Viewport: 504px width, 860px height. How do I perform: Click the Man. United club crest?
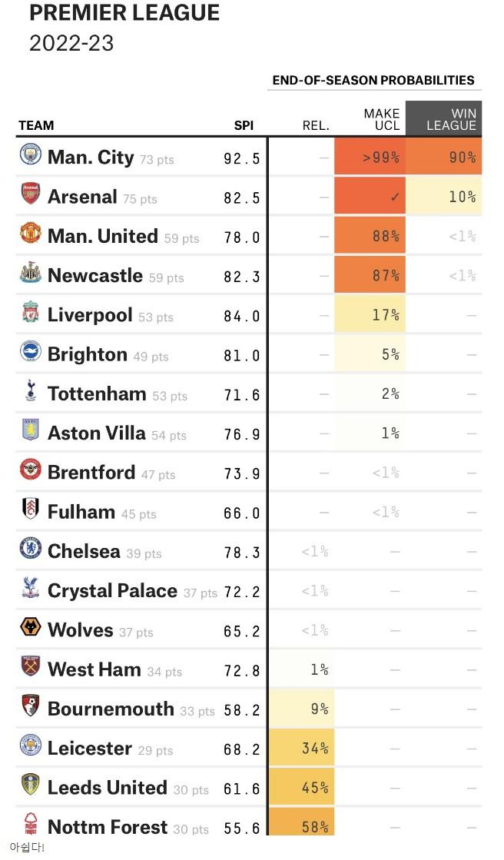tap(31, 233)
